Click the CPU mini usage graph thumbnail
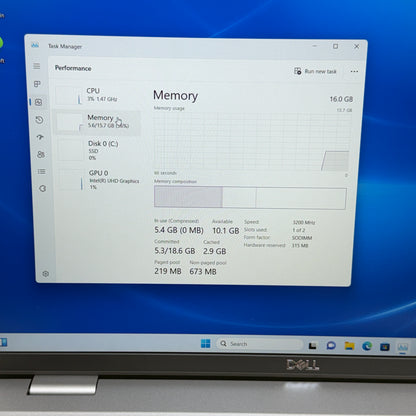 (69, 95)
